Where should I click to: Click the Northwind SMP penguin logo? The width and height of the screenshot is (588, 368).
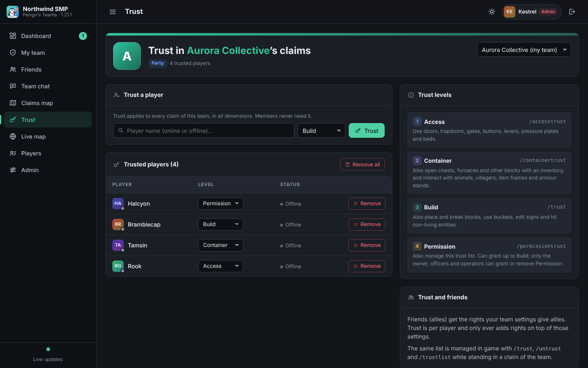pos(13,12)
